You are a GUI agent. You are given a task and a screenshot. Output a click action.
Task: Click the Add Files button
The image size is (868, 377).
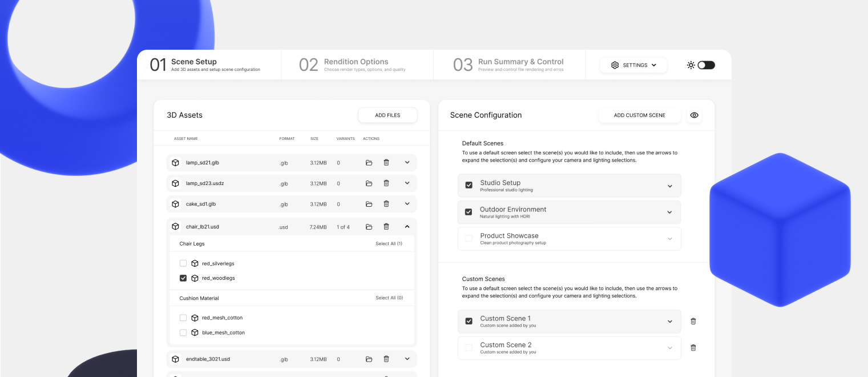pos(387,115)
